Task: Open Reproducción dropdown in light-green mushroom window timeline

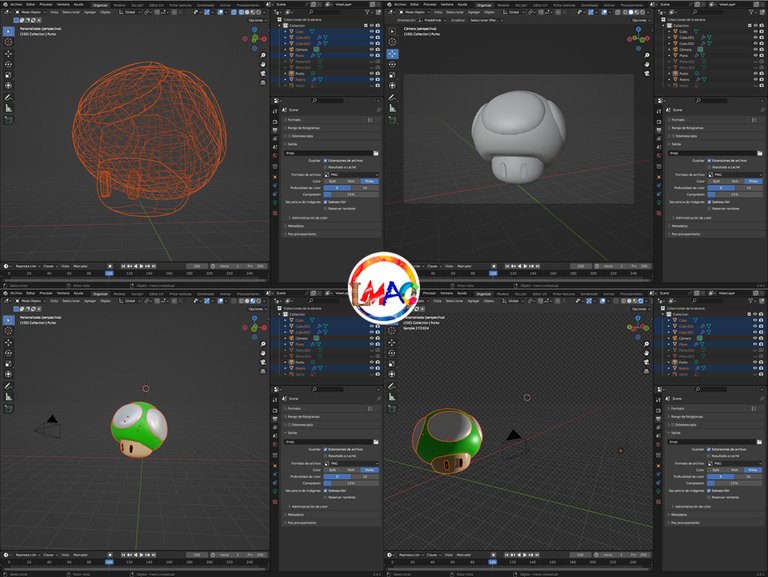Action: pos(27,555)
